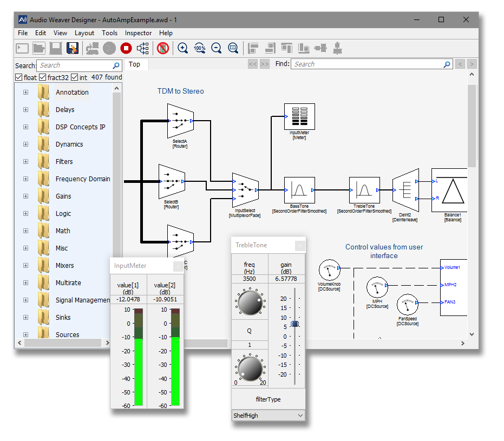Image resolution: width=504 pixels, height=441 pixels.
Task: Open the Help menu
Action: pyautogui.click(x=166, y=33)
